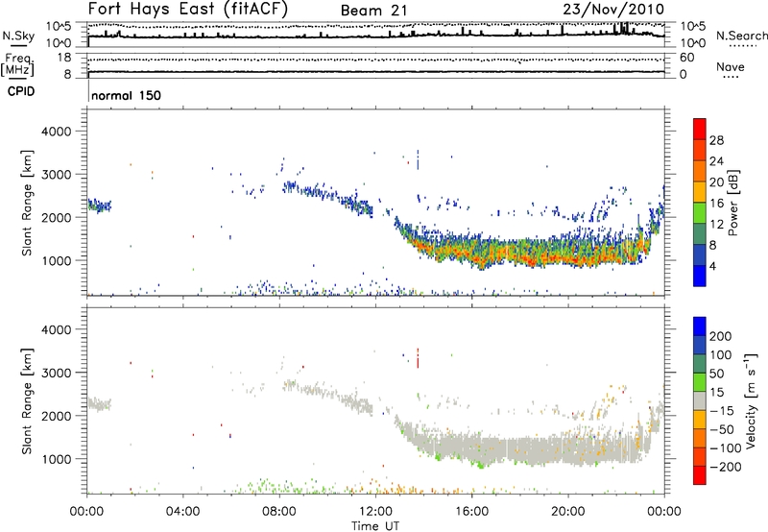Click the "200" label on velocity color bar
The image size is (768, 532).
(721, 336)
